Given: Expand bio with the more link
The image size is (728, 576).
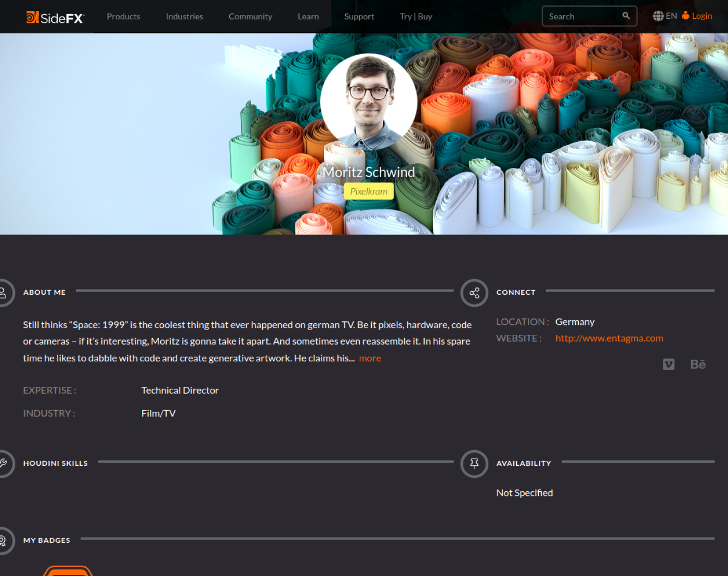Looking at the screenshot, I should [x=370, y=358].
